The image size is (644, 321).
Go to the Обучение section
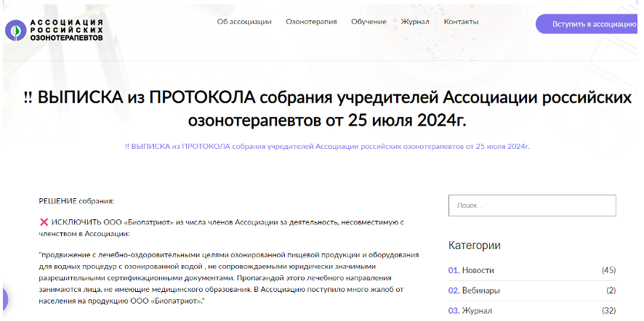coord(369,22)
